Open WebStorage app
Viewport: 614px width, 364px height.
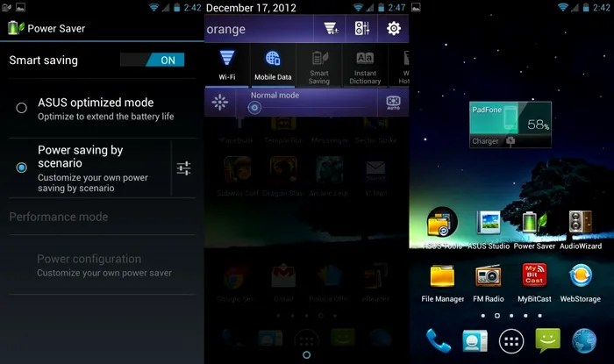tap(581, 282)
